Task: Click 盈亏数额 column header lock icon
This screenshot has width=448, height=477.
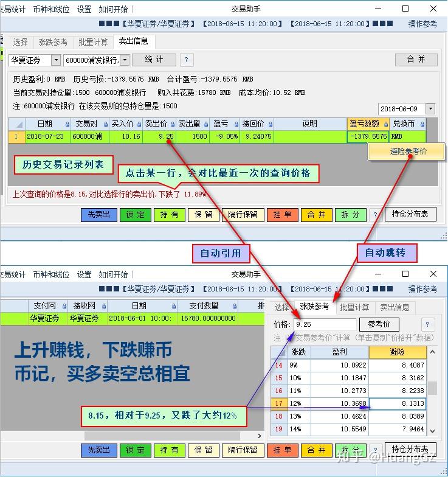Action: [x=386, y=124]
